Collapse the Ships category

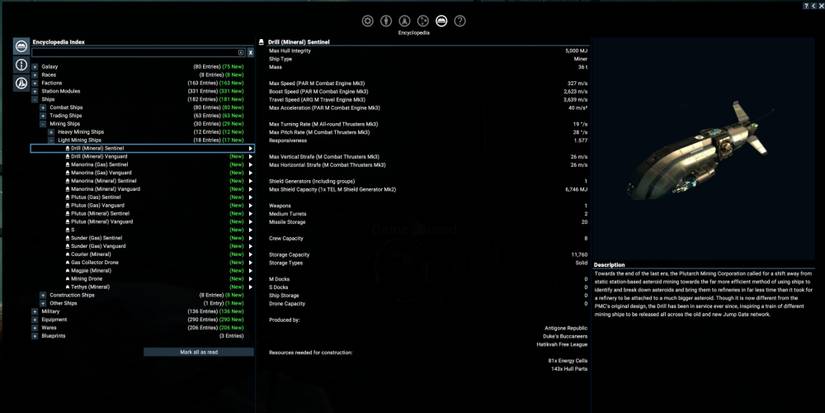(35, 99)
